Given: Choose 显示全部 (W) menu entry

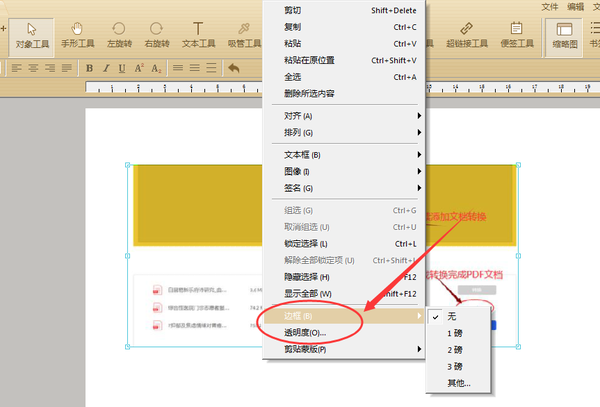Looking at the screenshot, I should pos(344,294).
